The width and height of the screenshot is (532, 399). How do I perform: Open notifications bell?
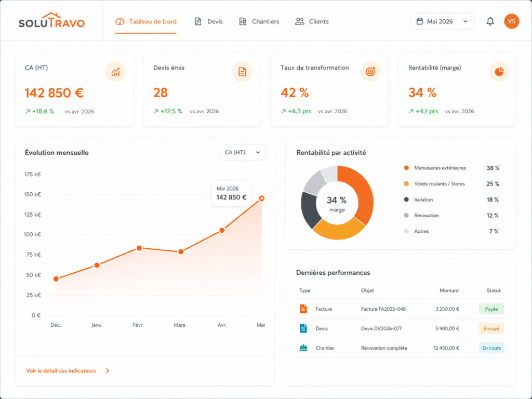pyautogui.click(x=490, y=21)
